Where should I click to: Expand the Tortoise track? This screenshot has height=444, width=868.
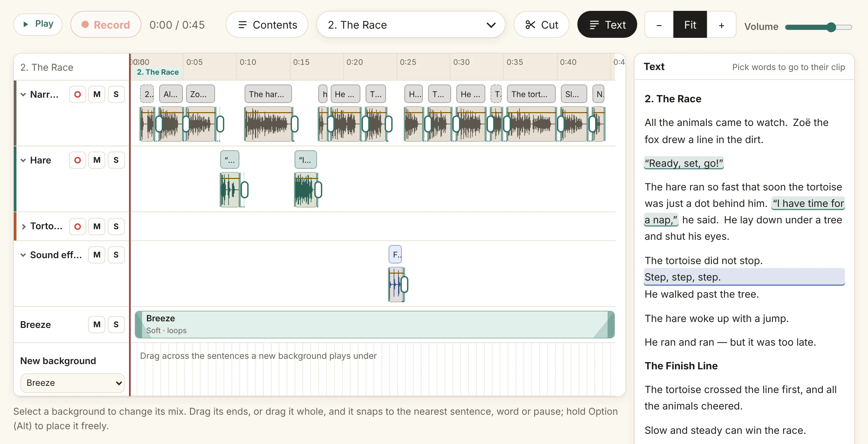click(x=23, y=226)
